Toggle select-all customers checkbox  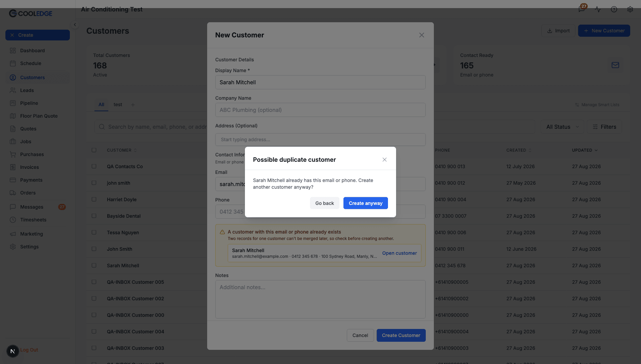(94, 150)
